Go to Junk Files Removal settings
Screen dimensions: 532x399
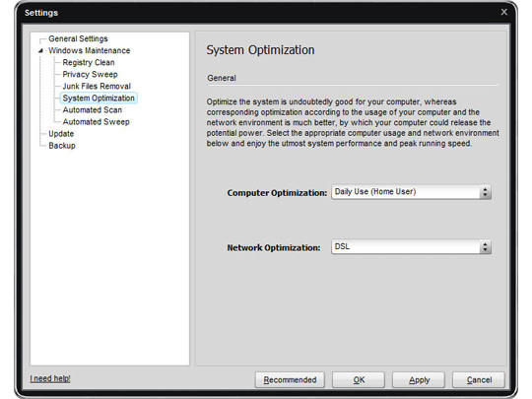(x=97, y=86)
